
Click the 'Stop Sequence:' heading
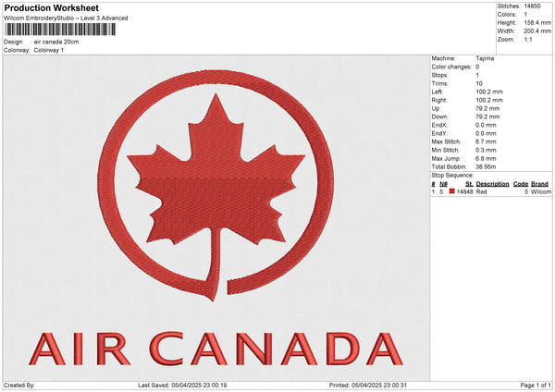click(x=452, y=176)
